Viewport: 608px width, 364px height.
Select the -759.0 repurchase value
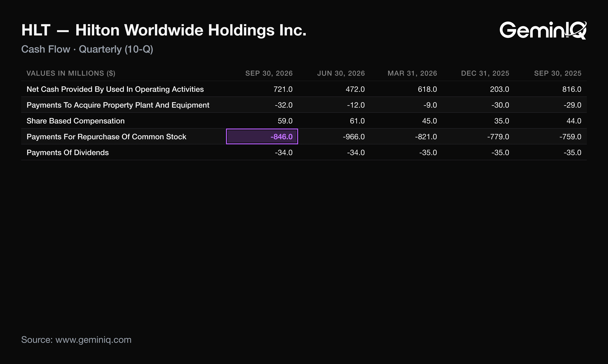pos(570,137)
